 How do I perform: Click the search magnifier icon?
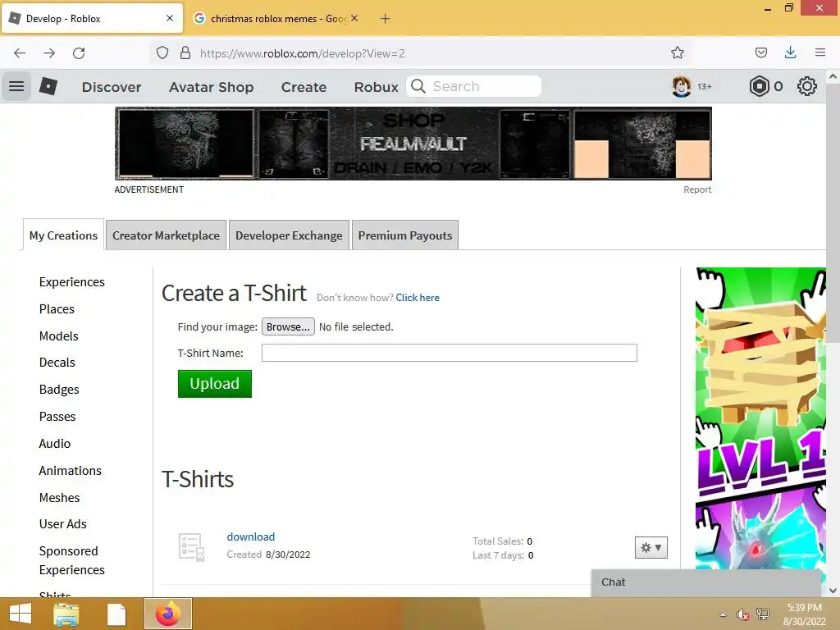point(418,86)
